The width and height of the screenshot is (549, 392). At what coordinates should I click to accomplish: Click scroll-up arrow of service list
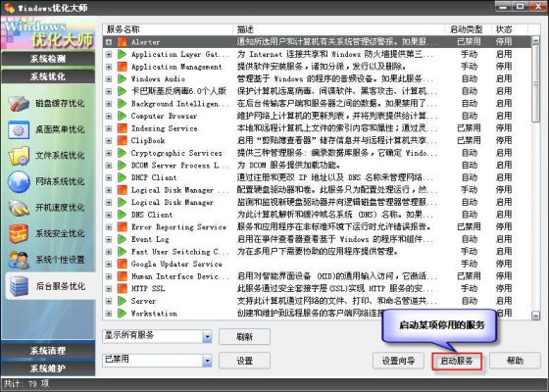click(535, 40)
